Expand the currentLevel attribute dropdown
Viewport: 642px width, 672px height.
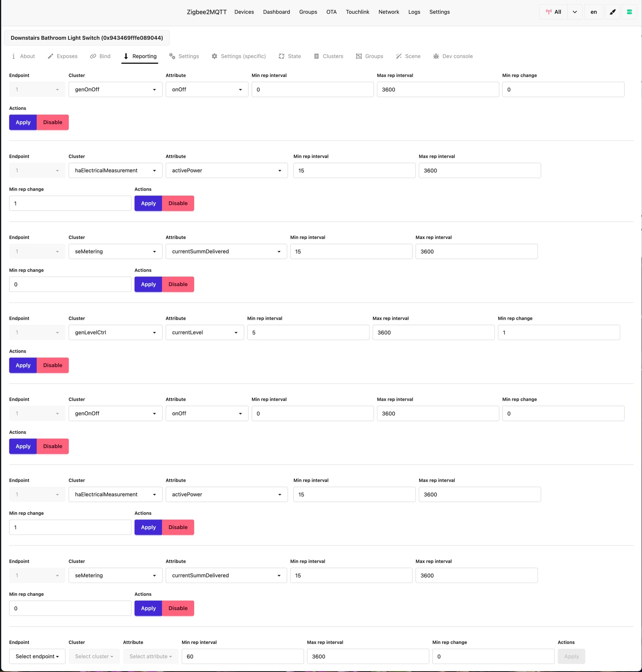tap(204, 332)
